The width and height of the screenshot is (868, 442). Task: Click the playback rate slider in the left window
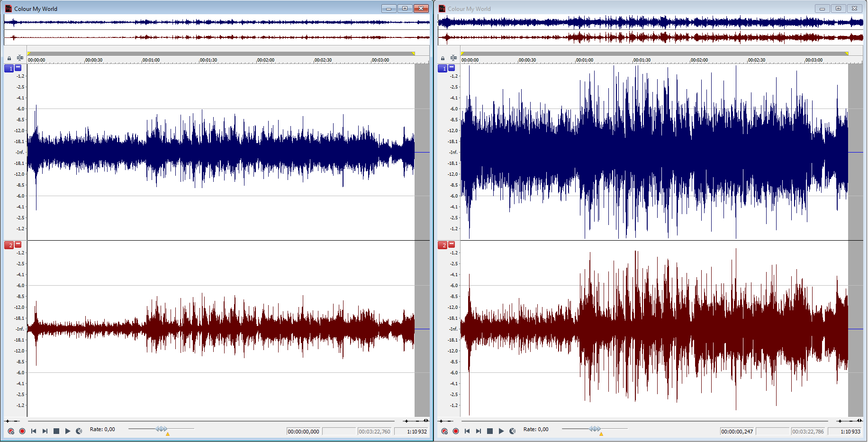[x=161, y=429]
